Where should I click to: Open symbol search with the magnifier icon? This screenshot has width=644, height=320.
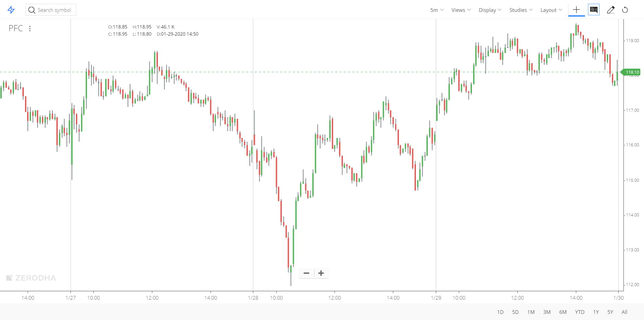pos(32,10)
